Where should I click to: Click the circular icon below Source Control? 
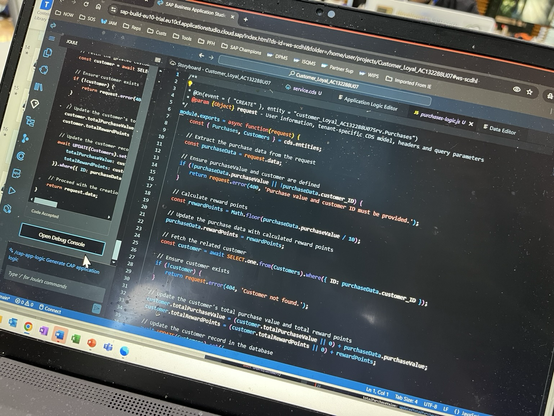(x=21, y=156)
